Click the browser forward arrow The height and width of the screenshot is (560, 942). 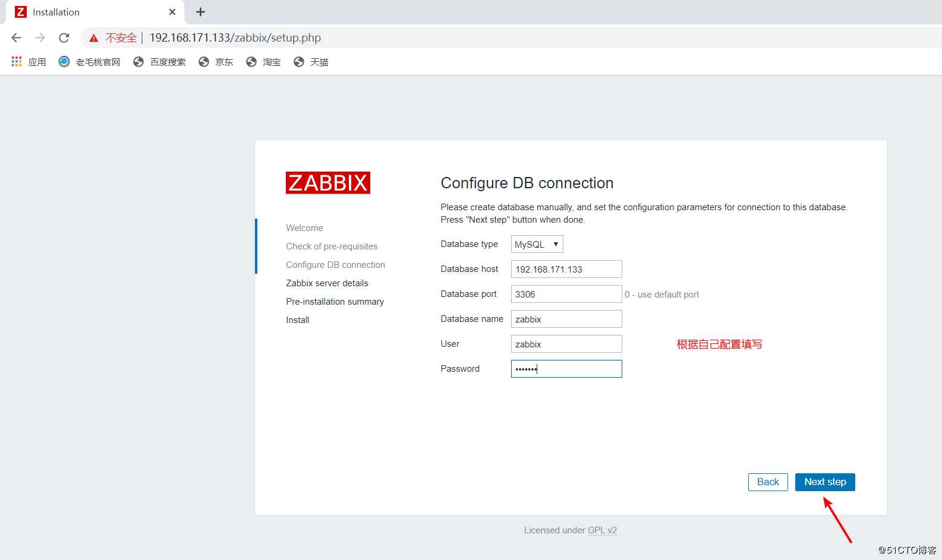click(40, 38)
